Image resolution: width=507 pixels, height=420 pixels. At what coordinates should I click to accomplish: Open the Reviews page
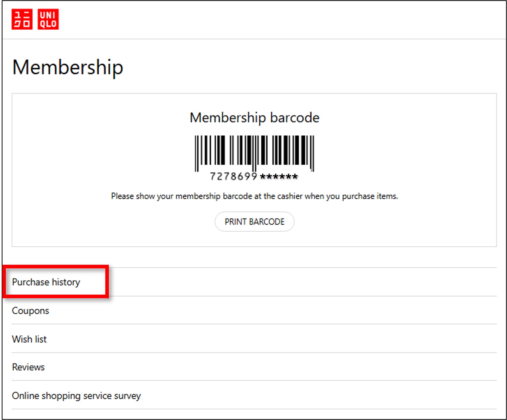point(28,367)
